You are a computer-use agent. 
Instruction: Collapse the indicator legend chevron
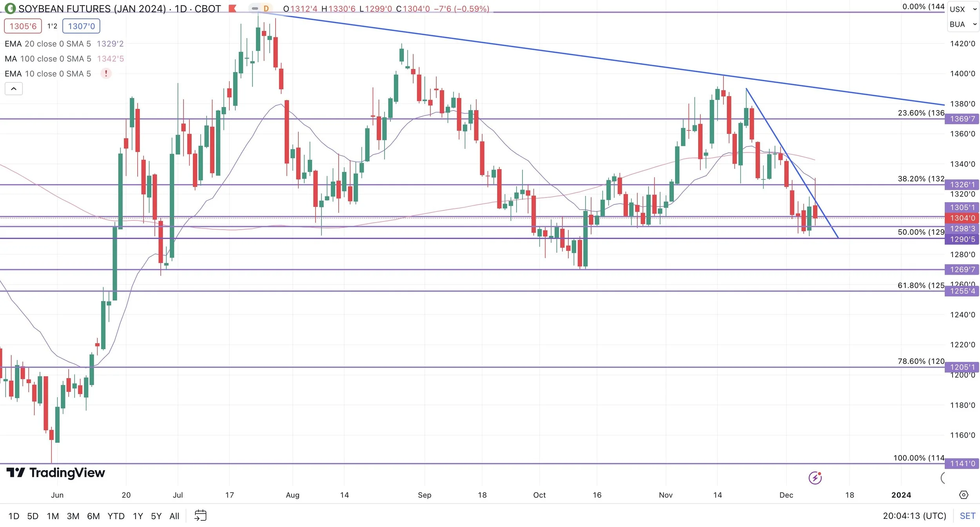point(14,89)
